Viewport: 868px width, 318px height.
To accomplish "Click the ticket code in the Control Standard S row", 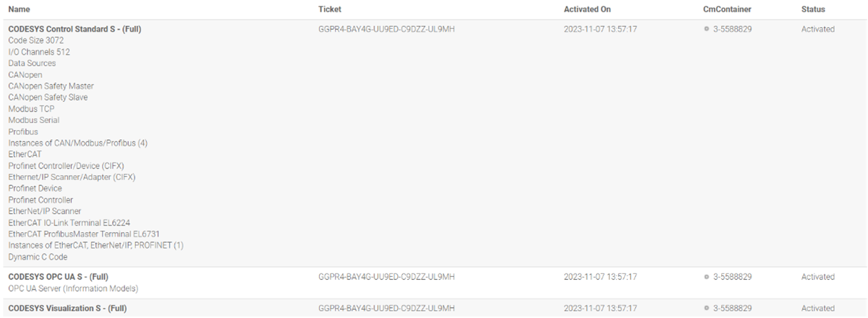I will click(386, 30).
